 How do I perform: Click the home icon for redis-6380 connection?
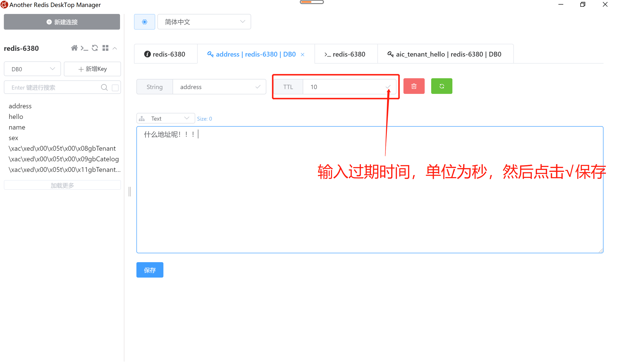[x=75, y=48]
